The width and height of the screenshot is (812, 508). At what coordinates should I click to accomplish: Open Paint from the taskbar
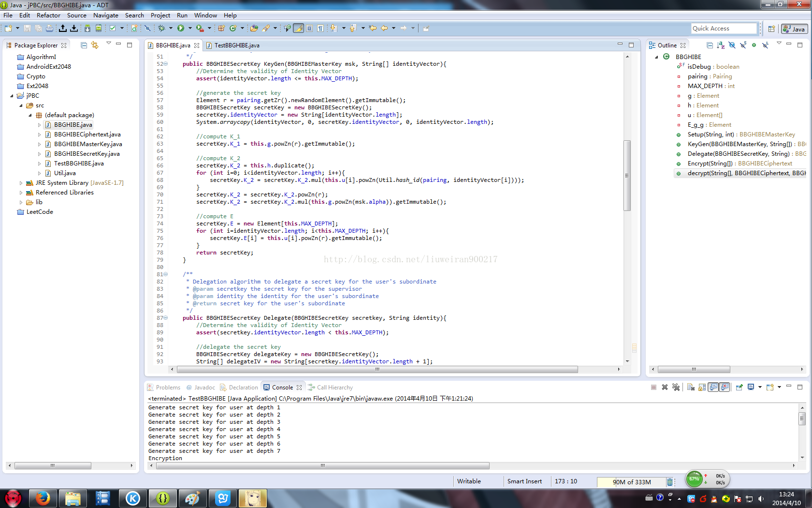click(192, 498)
